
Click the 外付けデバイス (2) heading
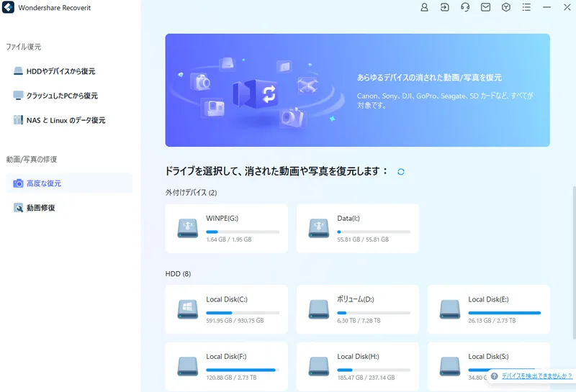coord(191,193)
